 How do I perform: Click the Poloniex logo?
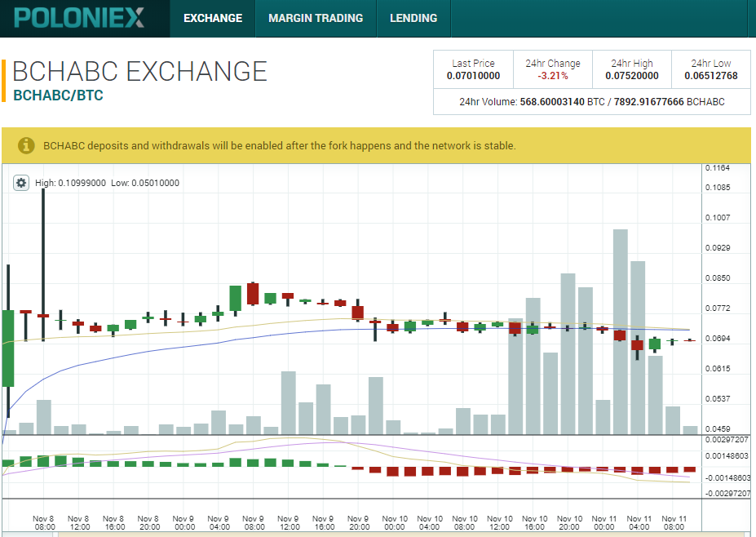click(79, 17)
